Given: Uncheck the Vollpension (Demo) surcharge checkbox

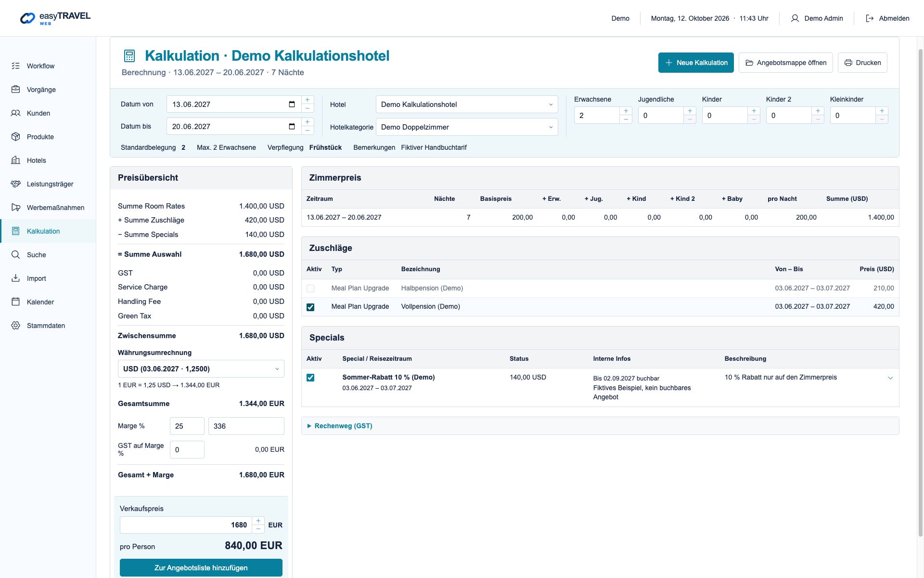Looking at the screenshot, I should (310, 307).
